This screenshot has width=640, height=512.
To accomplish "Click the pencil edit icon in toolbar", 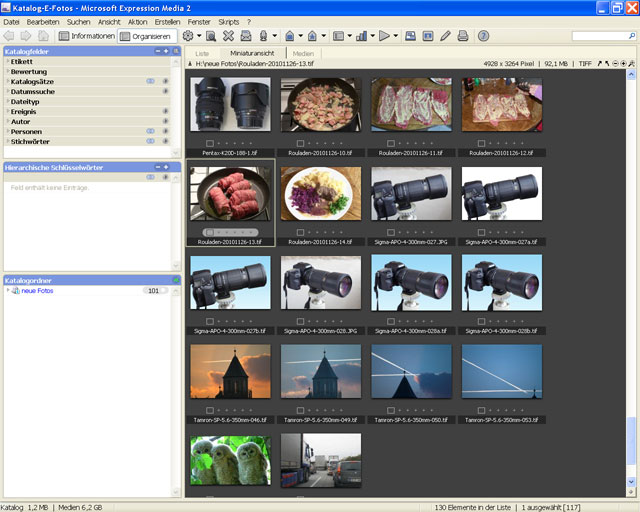I will point(445,36).
